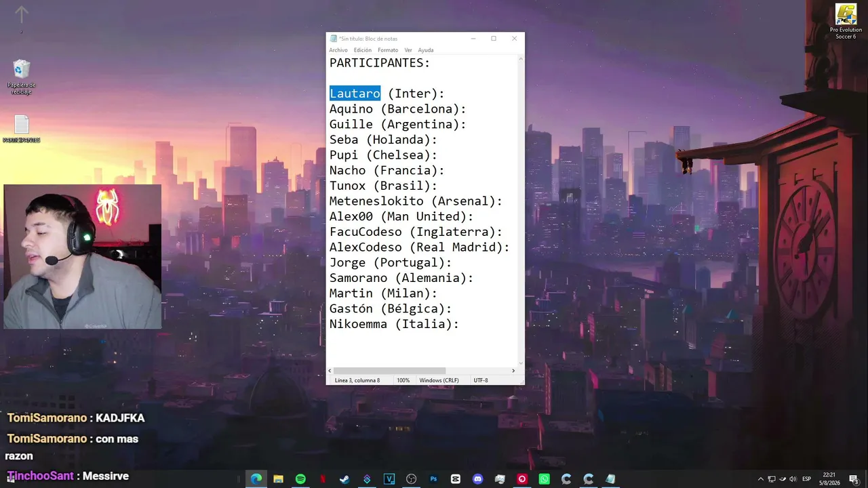
Task: Show hidden system tray icons
Action: tap(760, 479)
